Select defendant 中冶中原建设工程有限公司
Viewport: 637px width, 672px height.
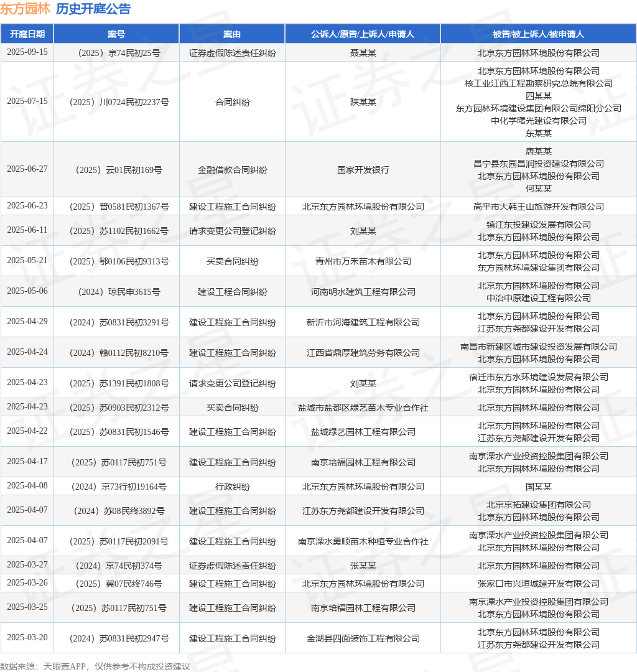[x=539, y=298]
